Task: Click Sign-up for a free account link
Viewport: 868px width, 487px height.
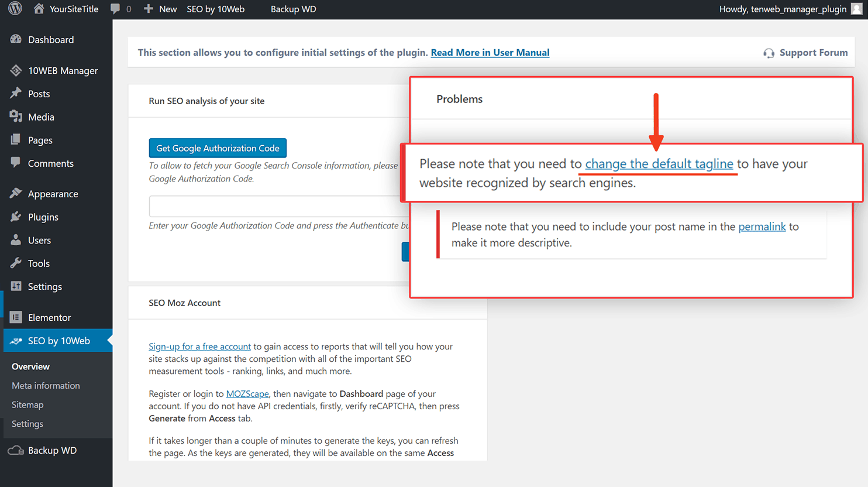Action: click(x=199, y=347)
